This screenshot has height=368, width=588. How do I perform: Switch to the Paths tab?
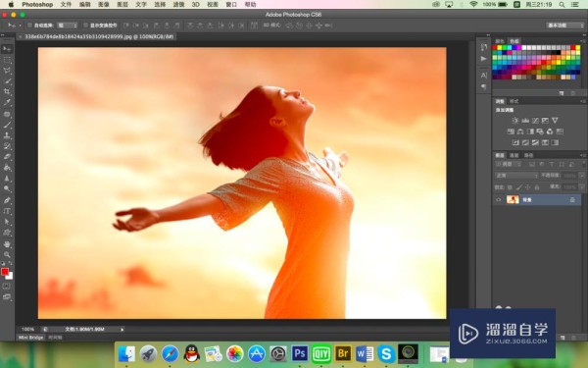point(528,155)
